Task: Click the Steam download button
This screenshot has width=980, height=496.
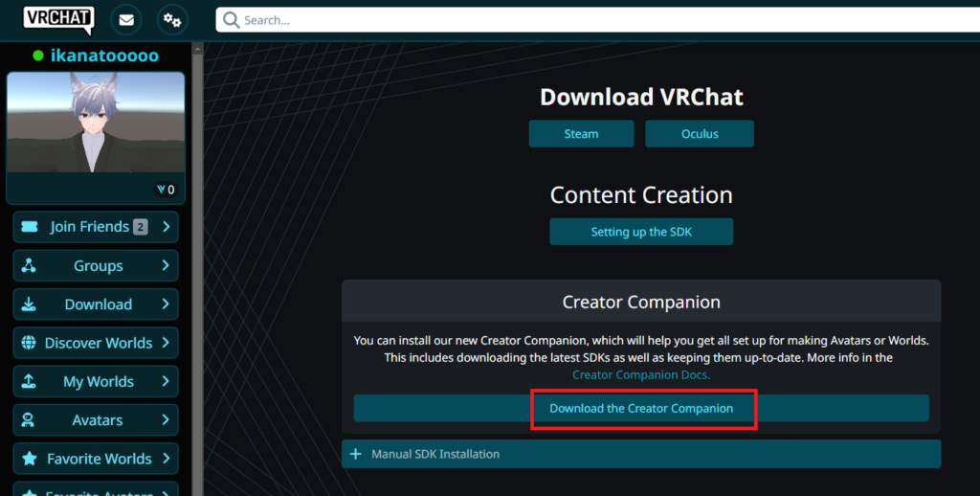Action: tap(581, 134)
